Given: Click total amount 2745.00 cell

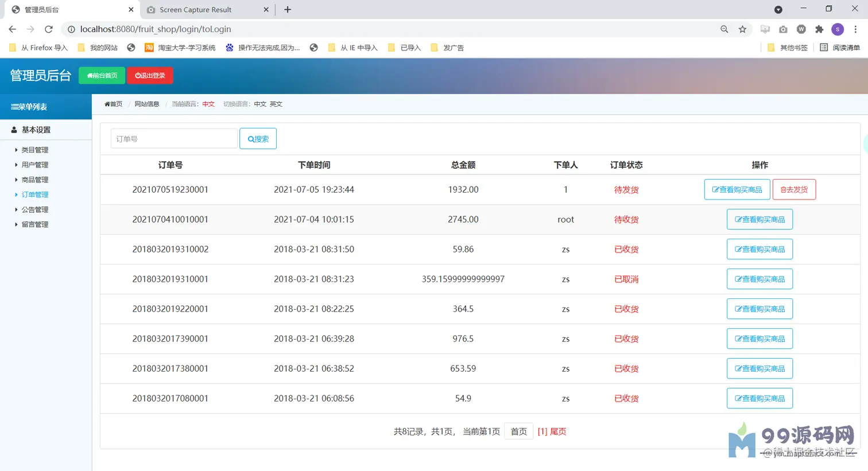Looking at the screenshot, I should pos(463,219).
